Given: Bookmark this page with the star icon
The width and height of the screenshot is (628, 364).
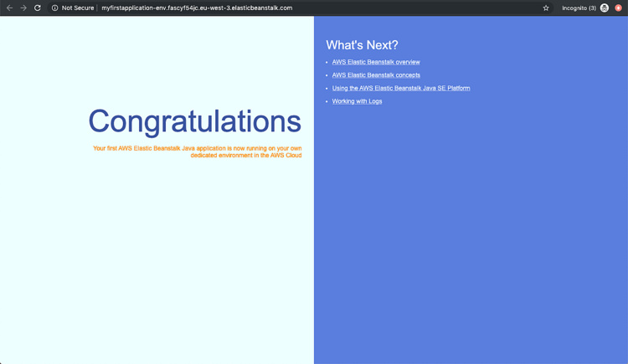Looking at the screenshot, I should point(546,8).
